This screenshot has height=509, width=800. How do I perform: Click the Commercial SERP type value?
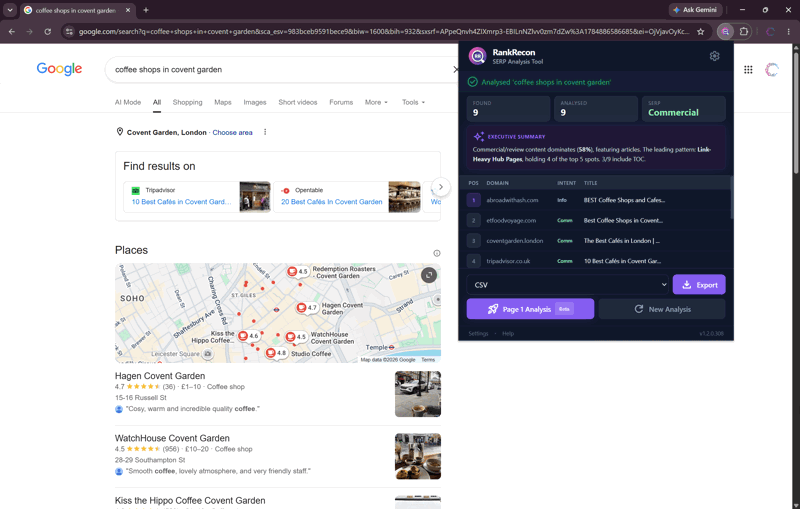(x=673, y=113)
